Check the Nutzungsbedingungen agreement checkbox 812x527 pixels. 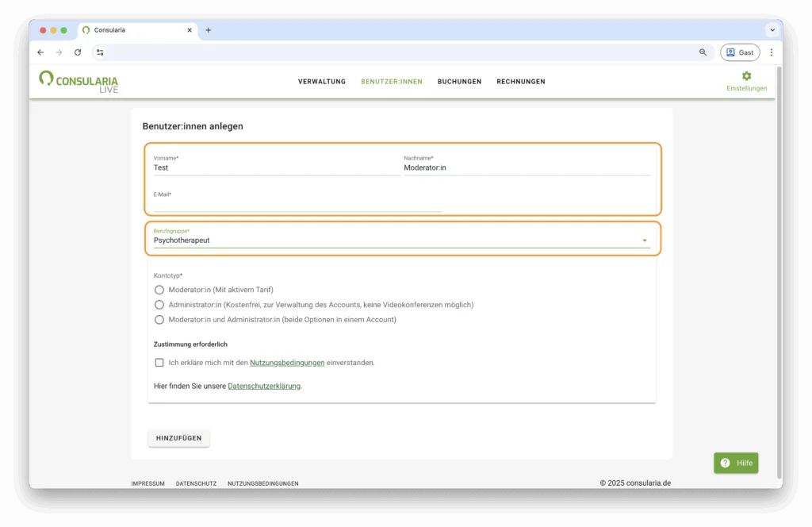pyautogui.click(x=159, y=363)
